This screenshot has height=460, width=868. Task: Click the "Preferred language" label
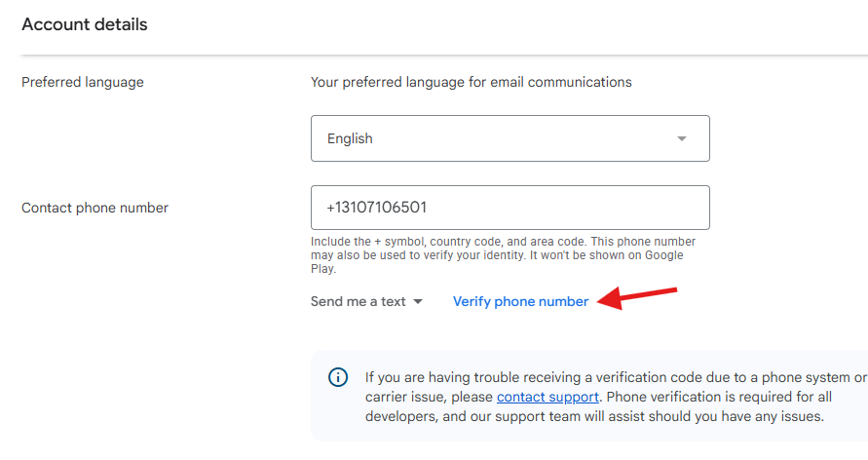(x=83, y=82)
